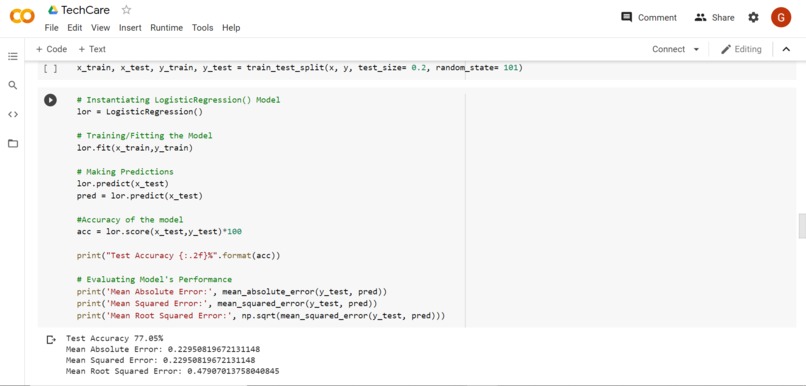Click the print 'Mean Absolute Error:' code line
Image resolution: width=806 pixels, height=386 pixels.
click(x=232, y=291)
